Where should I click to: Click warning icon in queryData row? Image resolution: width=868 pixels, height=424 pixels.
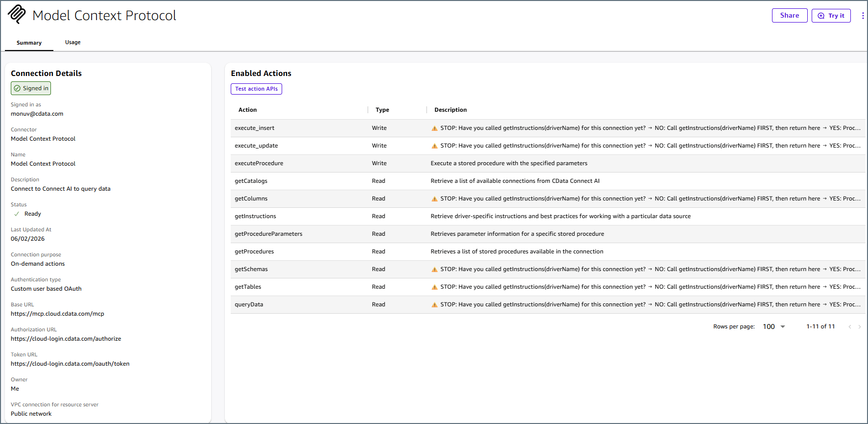coord(434,305)
